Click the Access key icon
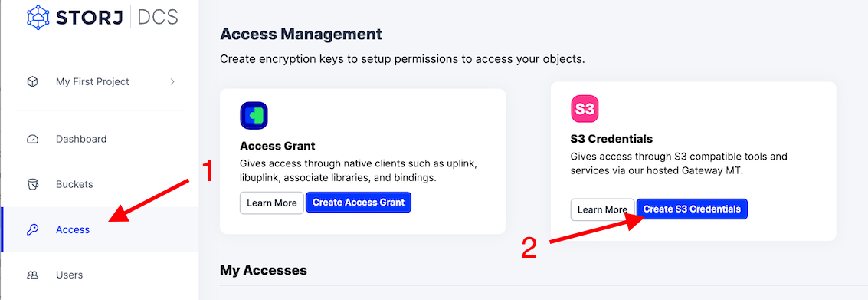This screenshot has width=868, height=300. pyautogui.click(x=32, y=229)
